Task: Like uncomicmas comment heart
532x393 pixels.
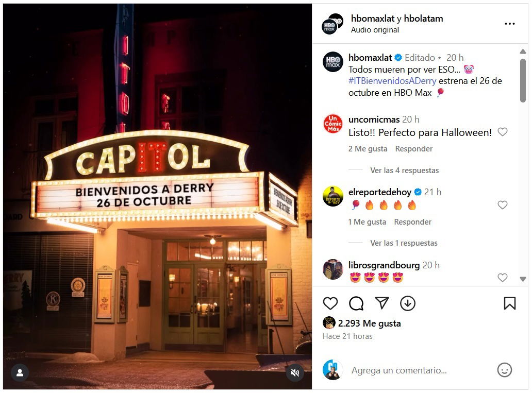Action: point(503,132)
